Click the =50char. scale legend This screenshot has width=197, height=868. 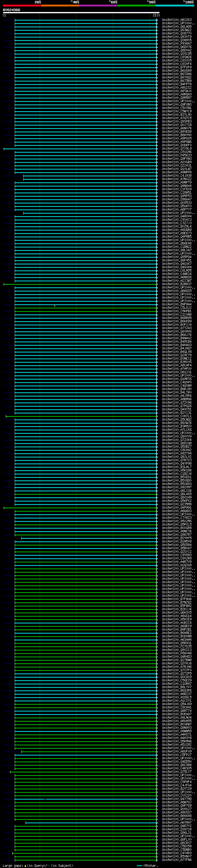click(x=148, y=866)
